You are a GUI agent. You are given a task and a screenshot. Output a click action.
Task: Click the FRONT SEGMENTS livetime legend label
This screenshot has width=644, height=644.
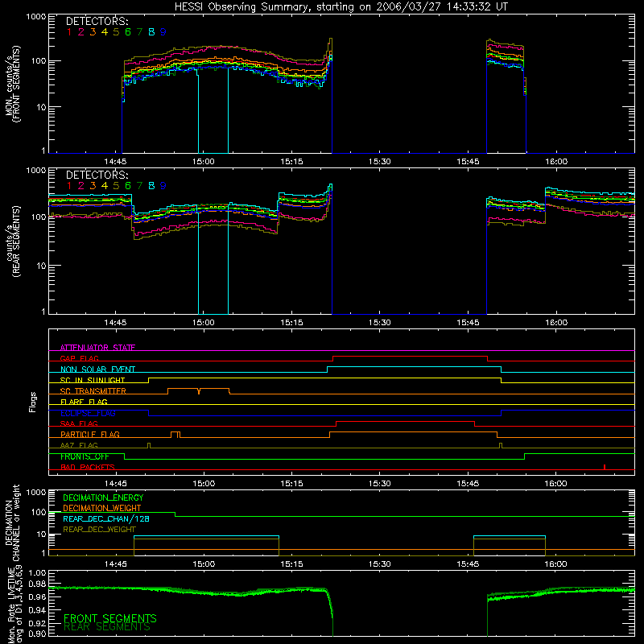(x=110, y=618)
